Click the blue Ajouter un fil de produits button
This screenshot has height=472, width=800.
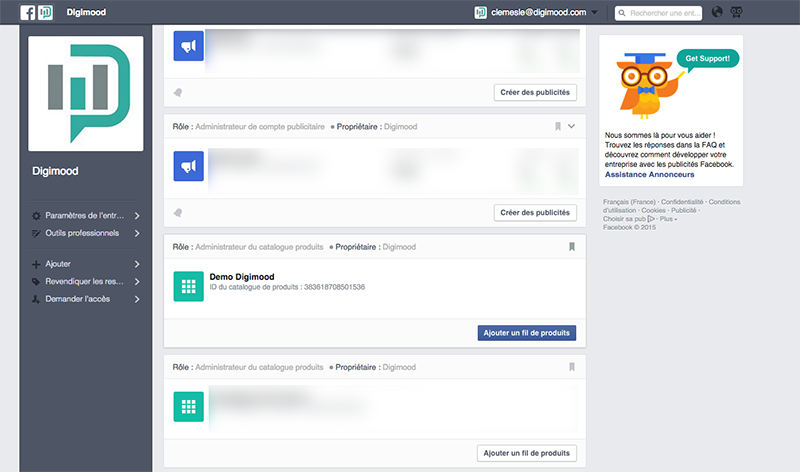[x=527, y=333]
